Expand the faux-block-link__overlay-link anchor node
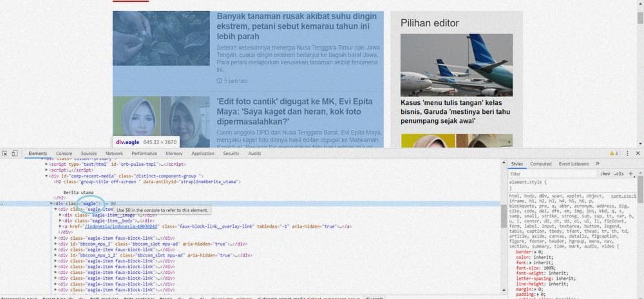 point(61,226)
